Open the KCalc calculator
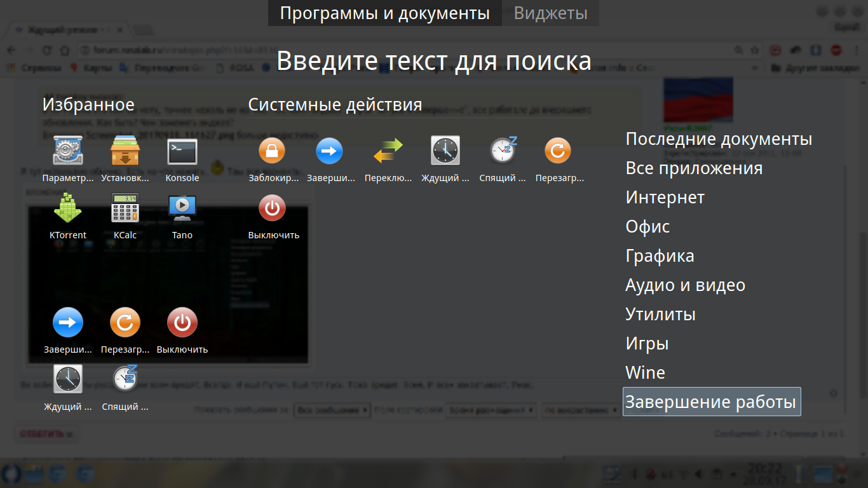Viewport: 868px width, 488px height. 125,208
